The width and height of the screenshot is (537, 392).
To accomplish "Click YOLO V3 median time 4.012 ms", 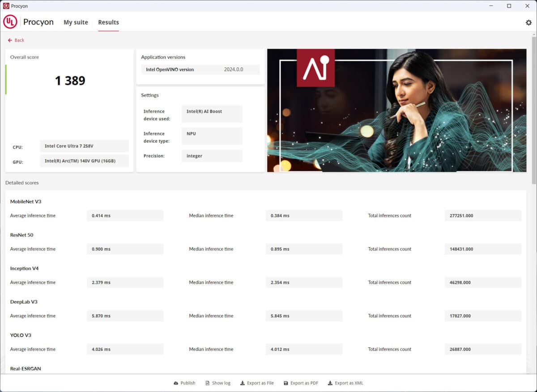I will [x=304, y=350].
